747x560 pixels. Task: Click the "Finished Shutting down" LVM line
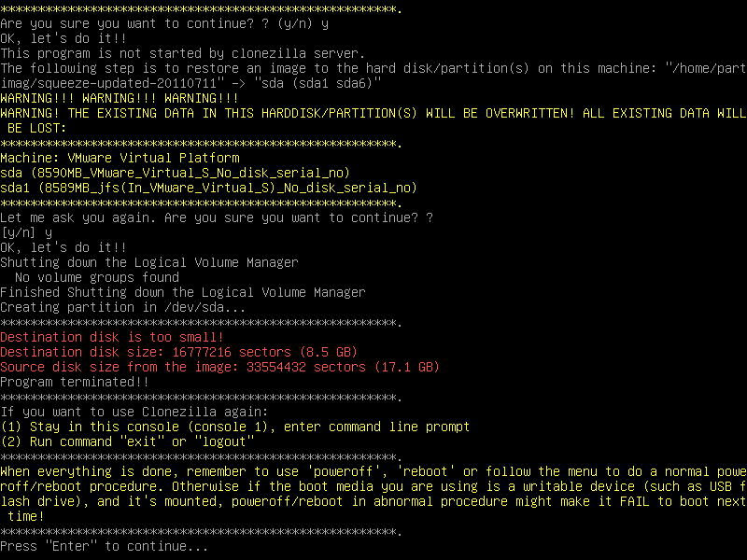[183, 292]
